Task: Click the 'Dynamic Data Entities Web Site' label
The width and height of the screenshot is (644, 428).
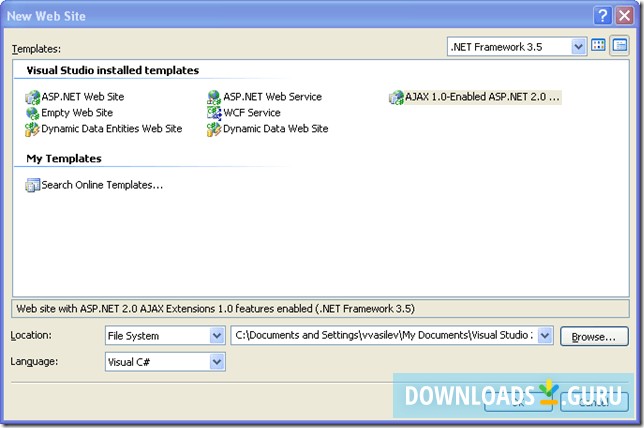Action: pyautogui.click(x=112, y=129)
